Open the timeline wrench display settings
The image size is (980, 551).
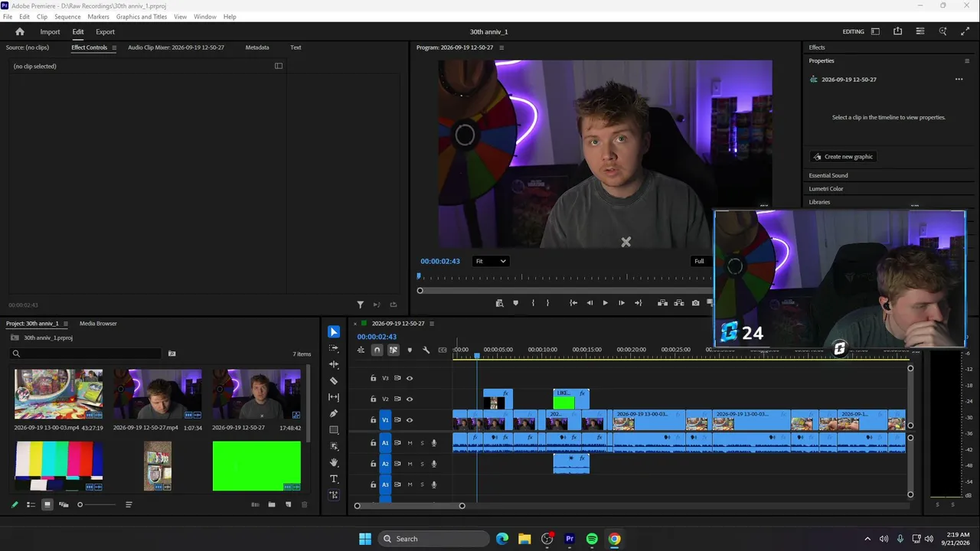click(x=426, y=350)
